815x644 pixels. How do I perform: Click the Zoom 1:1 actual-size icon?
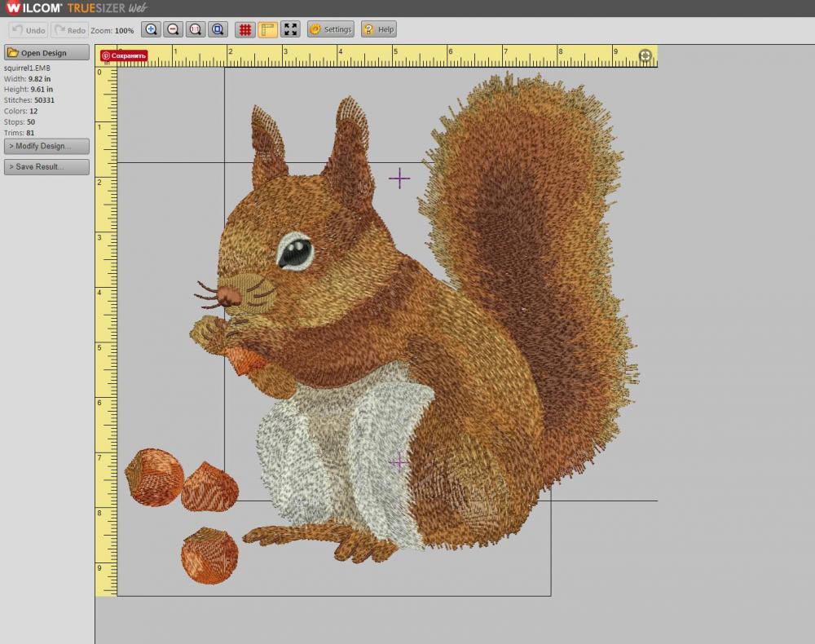tap(196, 29)
